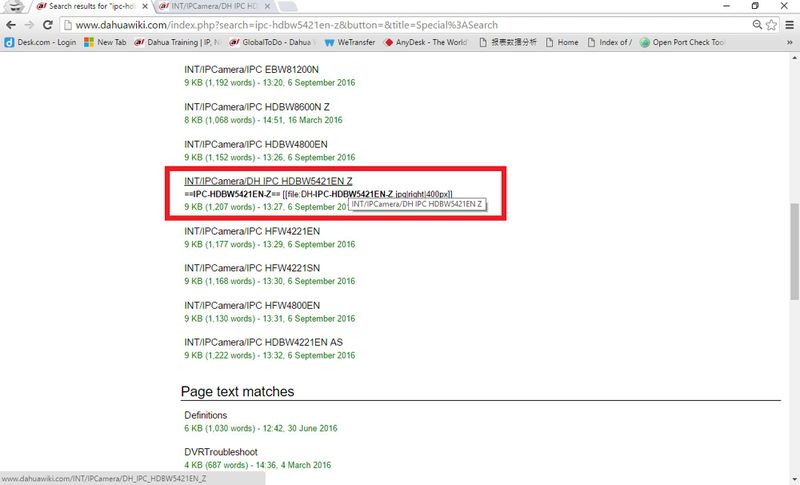Viewport: 800px width, 485px height.
Task: Switch to the Search results tab
Action: click(x=92, y=7)
